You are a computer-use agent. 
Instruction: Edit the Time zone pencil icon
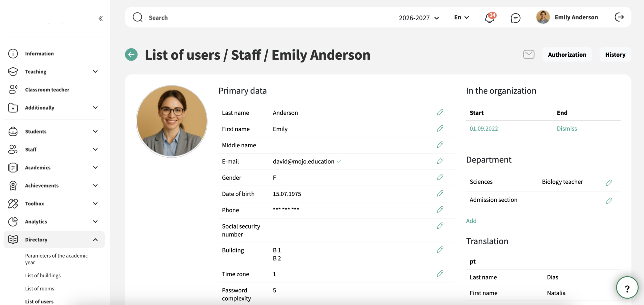click(x=440, y=273)
